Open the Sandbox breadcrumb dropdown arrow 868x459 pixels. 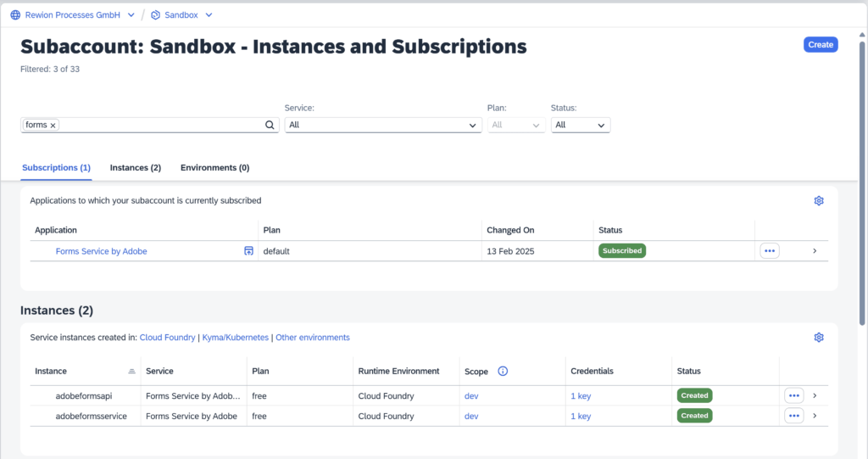point(209,15)
